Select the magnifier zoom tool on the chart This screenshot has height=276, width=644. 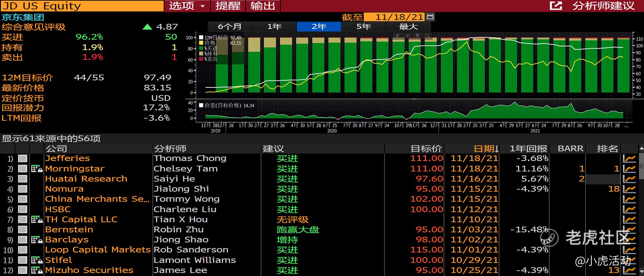coord(427,35)
